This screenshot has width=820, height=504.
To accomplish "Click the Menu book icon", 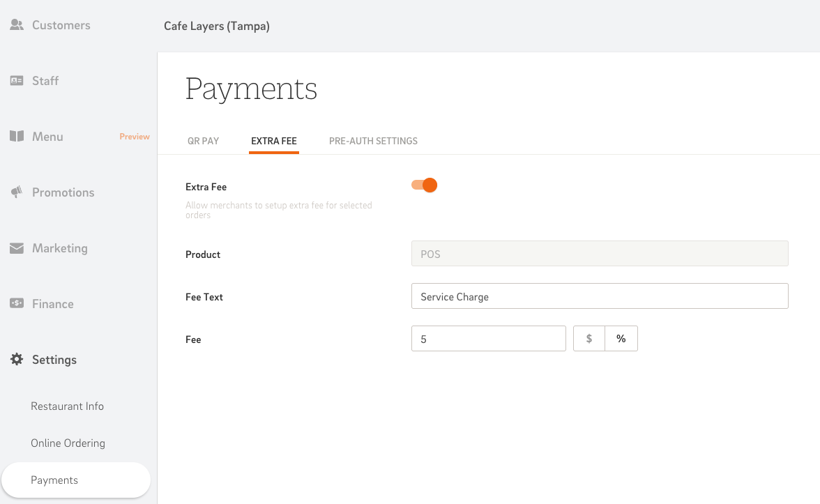I will pyautogui.click(x=17, y=136).
